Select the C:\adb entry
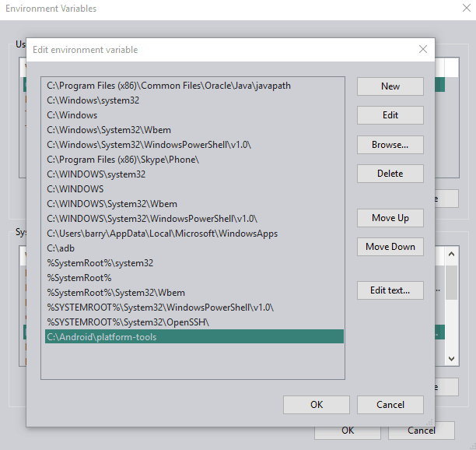 (x=194, y=248)
